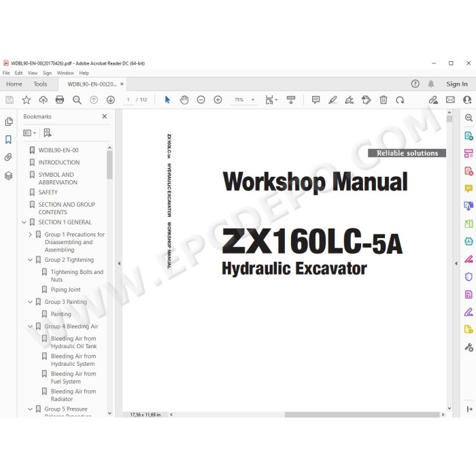Rotate the page view icon
Viewport: 476px width, 476px height.
[x=400, y=100]
